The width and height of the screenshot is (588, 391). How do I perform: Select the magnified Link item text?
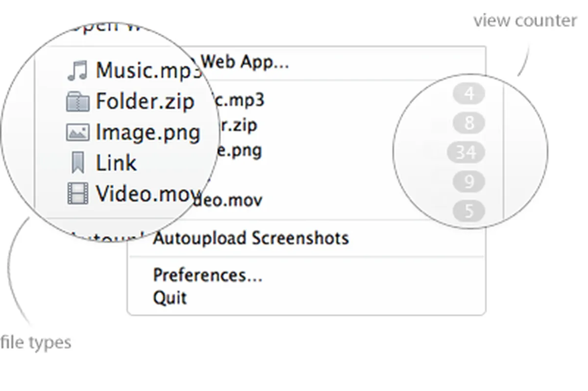(x=116, y=163)
